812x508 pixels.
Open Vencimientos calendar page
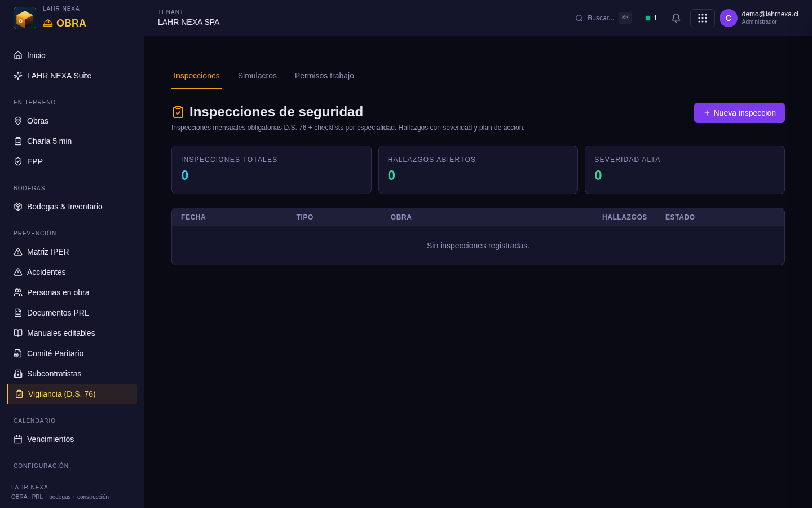(72, 439)
